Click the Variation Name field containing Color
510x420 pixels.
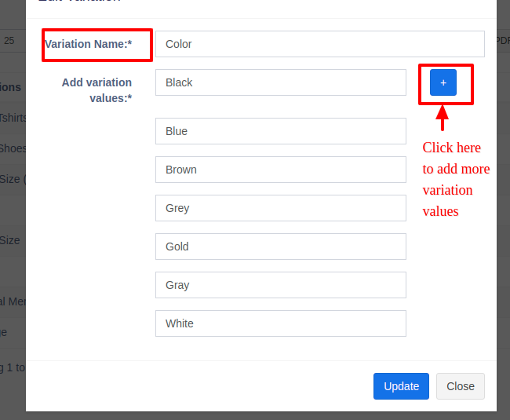pos(319,44)
